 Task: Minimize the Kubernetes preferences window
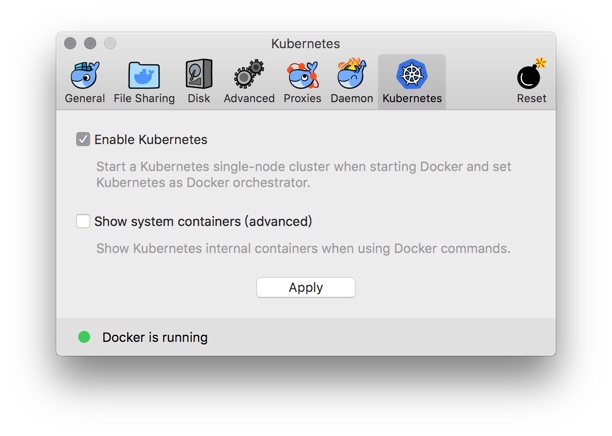click(x=90, y=43)
